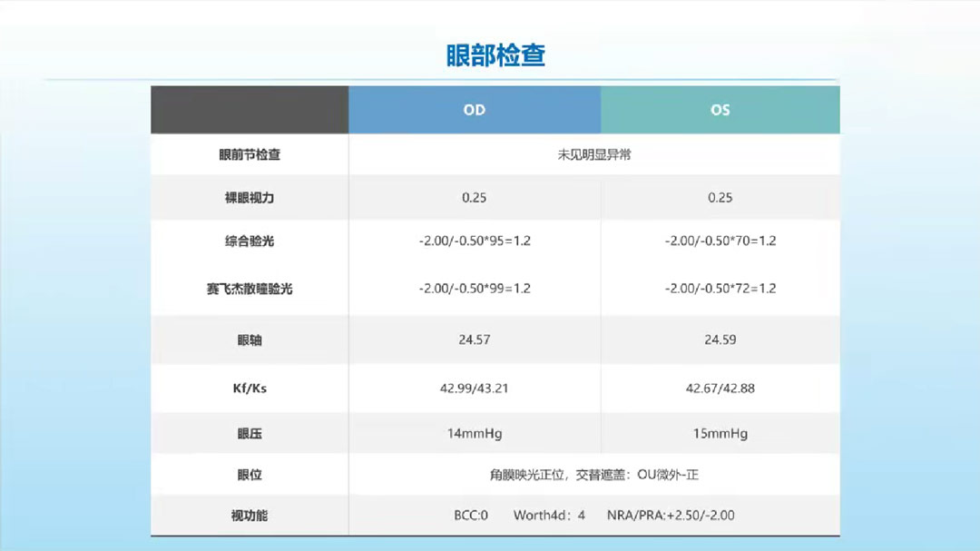Viewport: 980px width, 551px height.
Task: Click OD keratometry value 42.99/43.21
Action: click(474, 389)
